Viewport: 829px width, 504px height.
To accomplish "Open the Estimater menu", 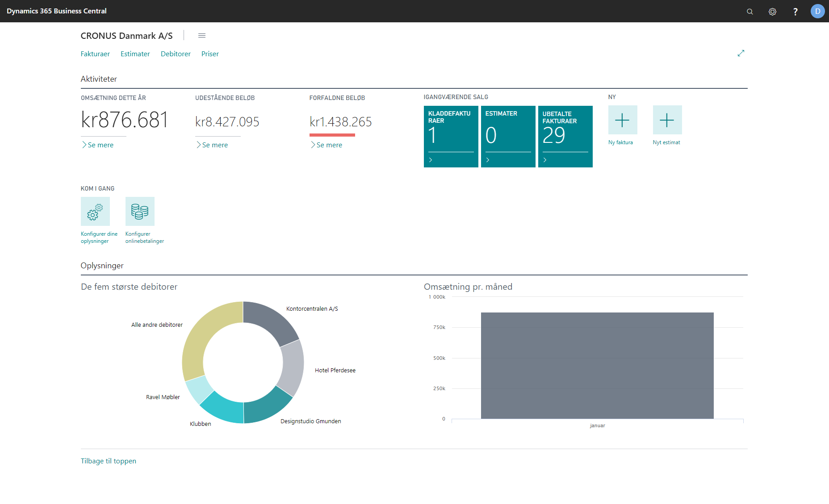I will click(x=135, y=54).
